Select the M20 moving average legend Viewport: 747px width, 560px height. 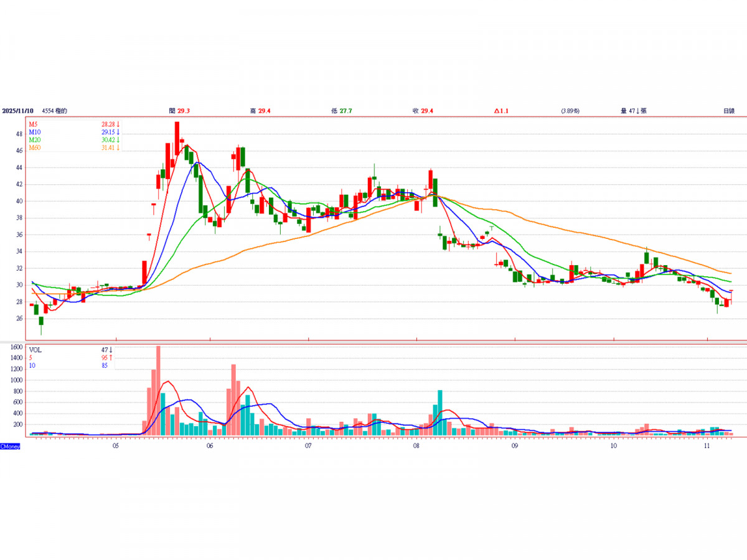point(35,140)
